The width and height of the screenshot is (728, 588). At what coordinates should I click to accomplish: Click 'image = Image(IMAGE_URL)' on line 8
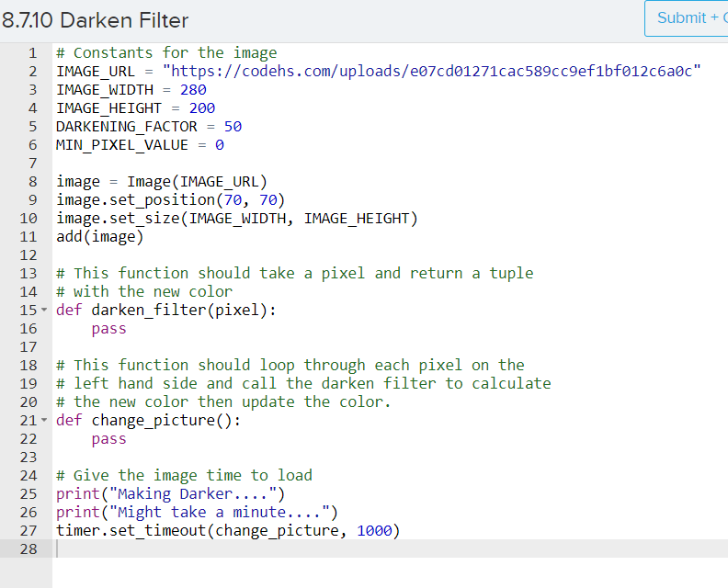pyautogui.click(x=162, y=182)
